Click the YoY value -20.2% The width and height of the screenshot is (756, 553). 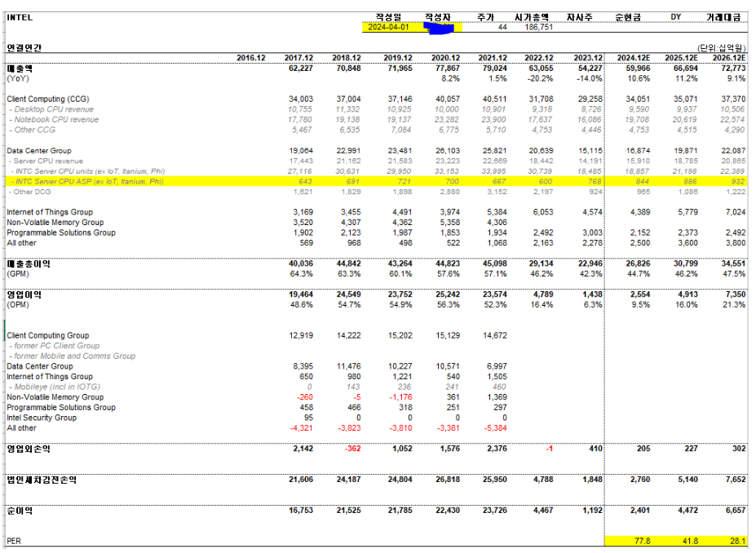coord(540,78)
